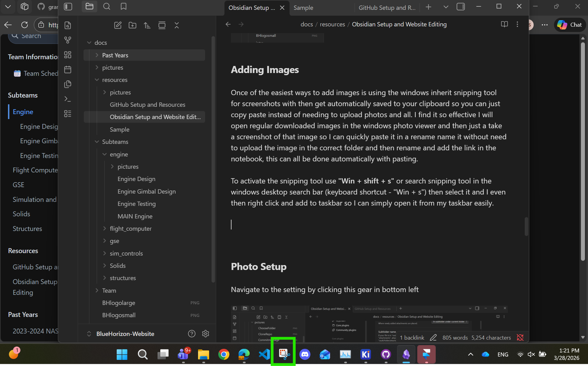The width and height of the screenshot is (588, 366).
Task: Open Snipping Tool from the taskbar
Action: (x=284, y=354)
